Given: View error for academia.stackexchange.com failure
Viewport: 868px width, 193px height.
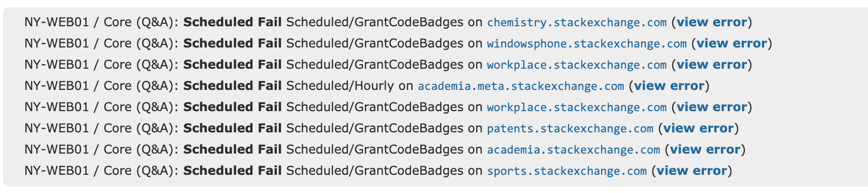Looking at the screenshot, I should click(x=705, y=150).
